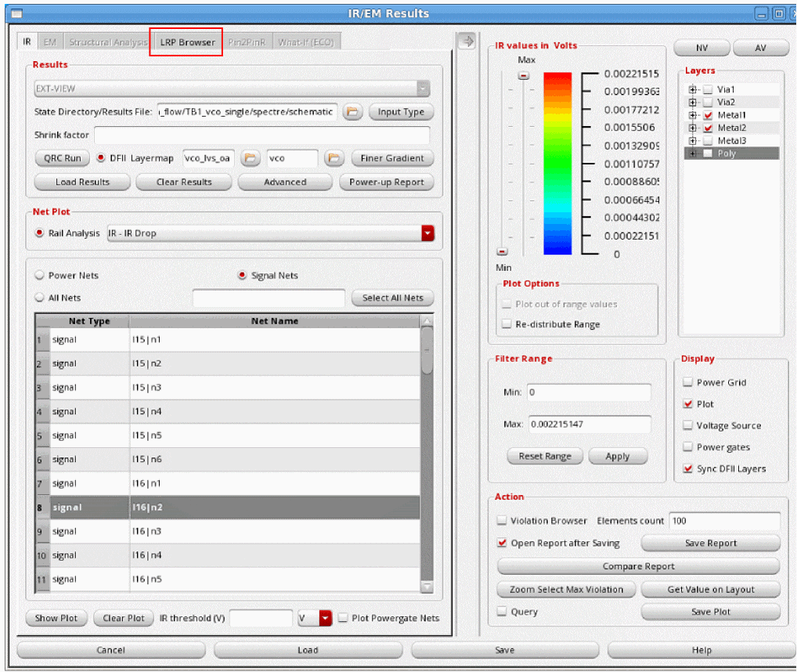Click folder icon next to the vco field

pyautogui.click(x=334, y=158)
